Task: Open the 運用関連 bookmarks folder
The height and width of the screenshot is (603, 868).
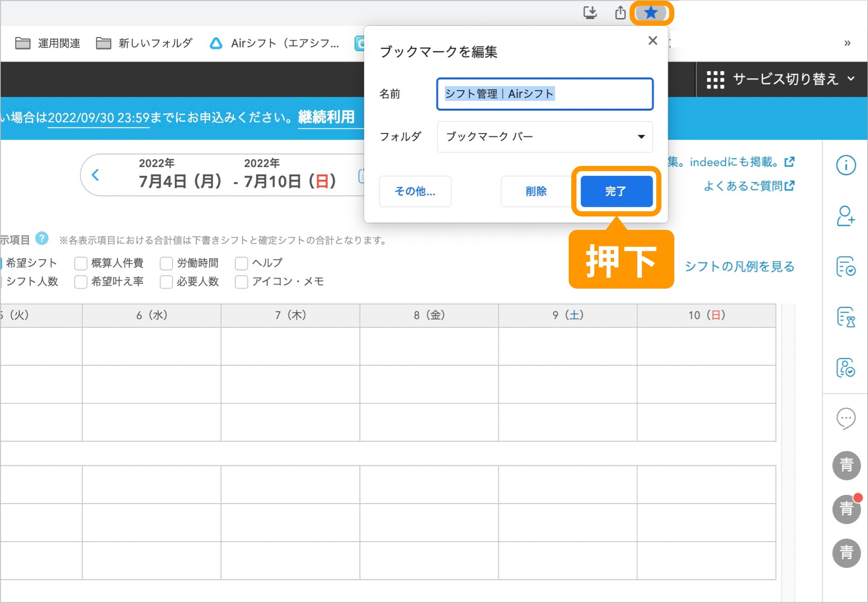Action: click(47, 43)
